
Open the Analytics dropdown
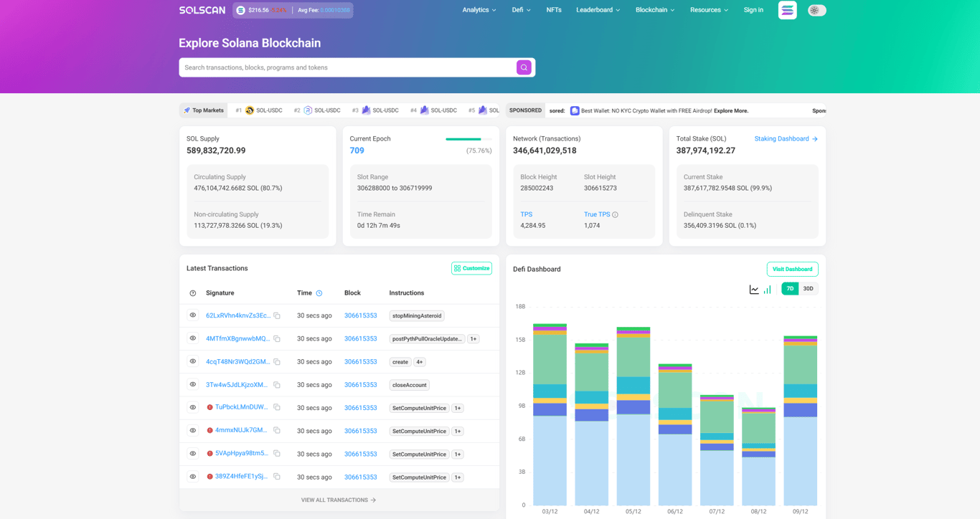coord(479,10)
